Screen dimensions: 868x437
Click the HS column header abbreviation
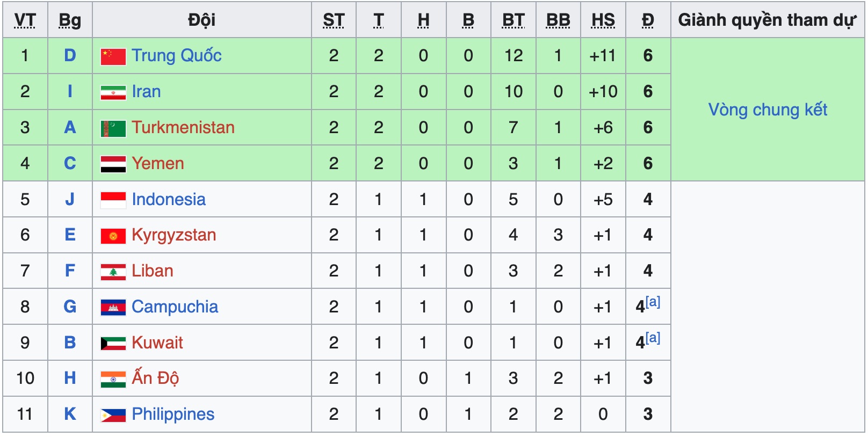(603, 20)
